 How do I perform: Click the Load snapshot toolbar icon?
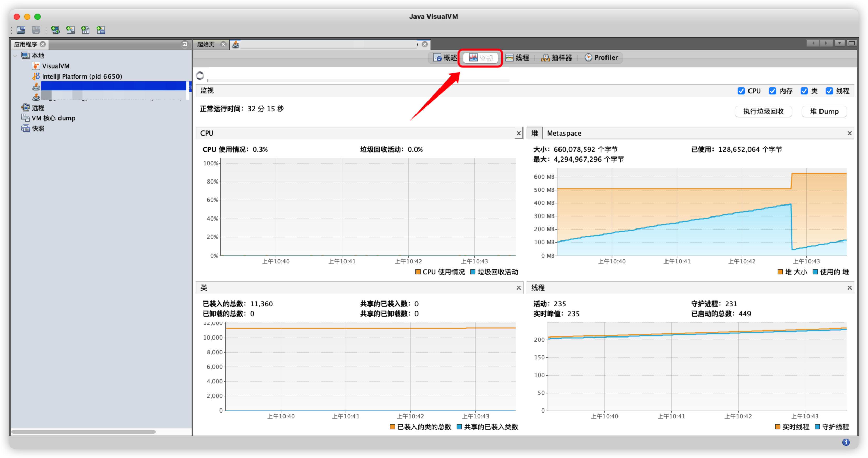21,30
